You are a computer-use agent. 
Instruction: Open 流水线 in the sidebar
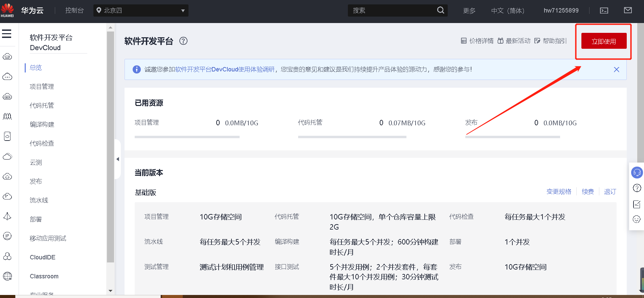[39, 200]
